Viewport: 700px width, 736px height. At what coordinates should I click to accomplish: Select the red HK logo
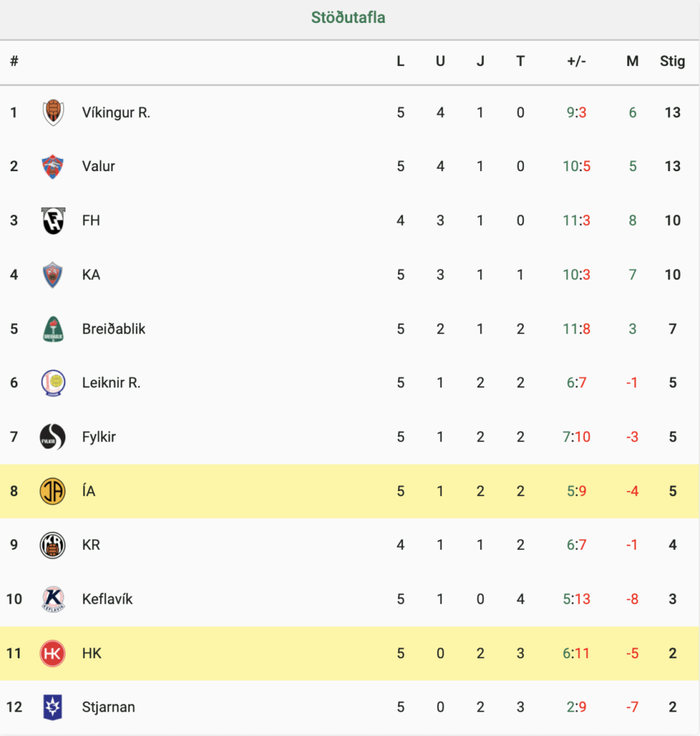52,653
